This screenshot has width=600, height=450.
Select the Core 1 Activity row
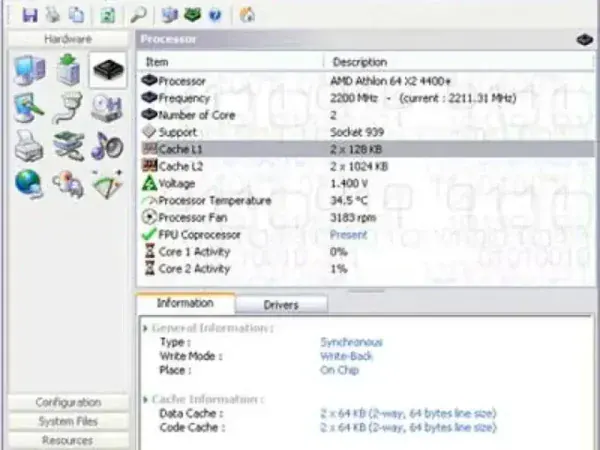pyautogui.click(x=365, y=251)
